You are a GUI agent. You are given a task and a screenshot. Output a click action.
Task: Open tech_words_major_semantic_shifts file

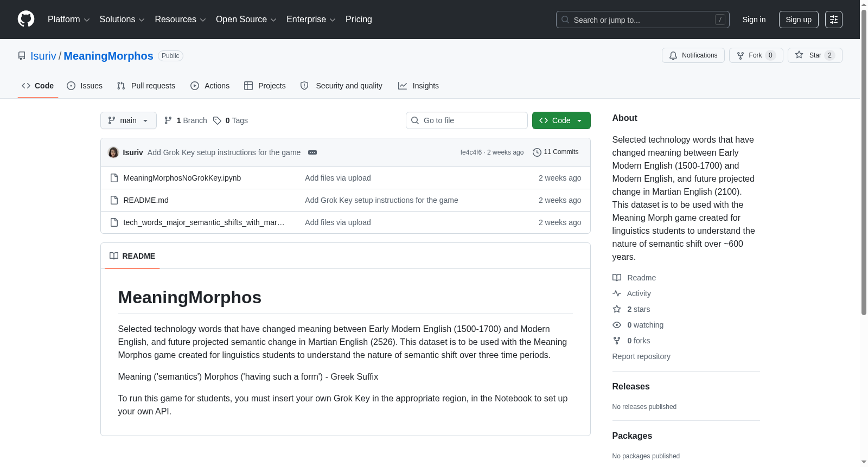coord(204,222)
